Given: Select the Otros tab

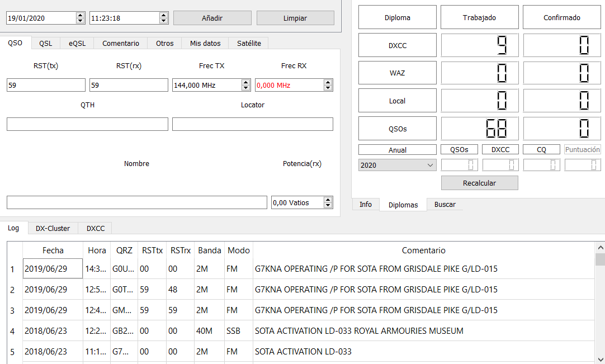Looking at the screenshot, I should pos(165,43).
